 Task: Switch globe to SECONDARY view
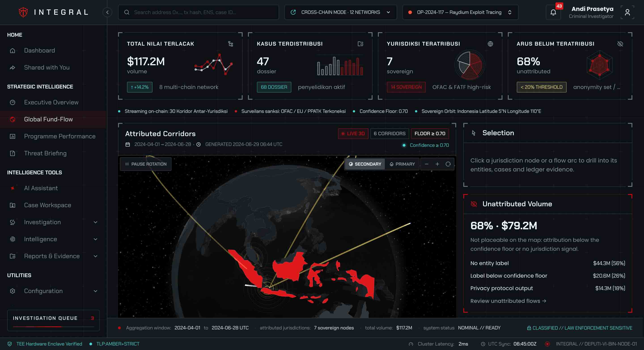tap(365, 164)
